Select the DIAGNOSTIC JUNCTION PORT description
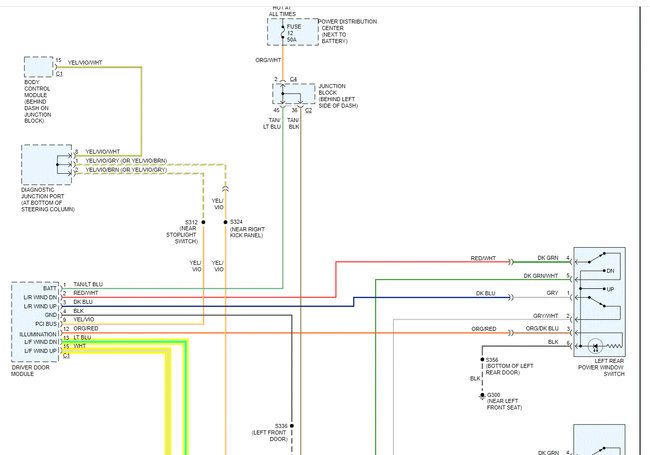650x455 pixels. click(48, 199)
